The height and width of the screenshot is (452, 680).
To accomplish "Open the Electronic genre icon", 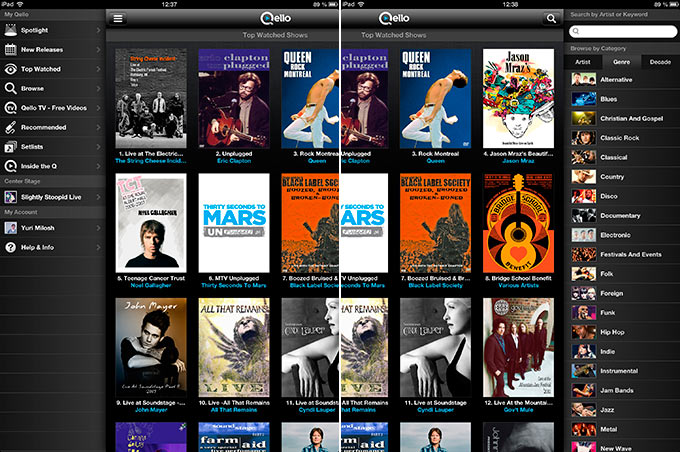I will (583, 235).
